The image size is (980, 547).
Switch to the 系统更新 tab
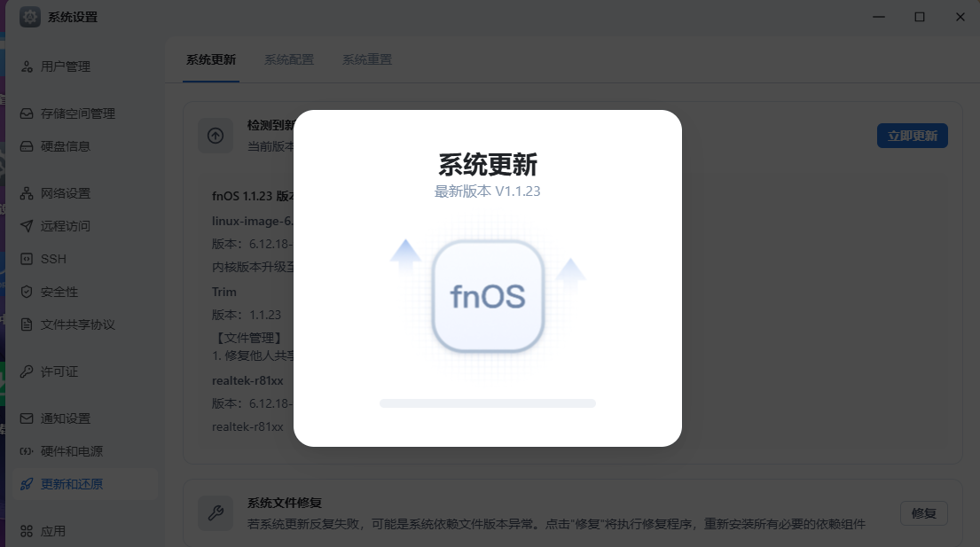pyautogui.click(x=210, y=60)
